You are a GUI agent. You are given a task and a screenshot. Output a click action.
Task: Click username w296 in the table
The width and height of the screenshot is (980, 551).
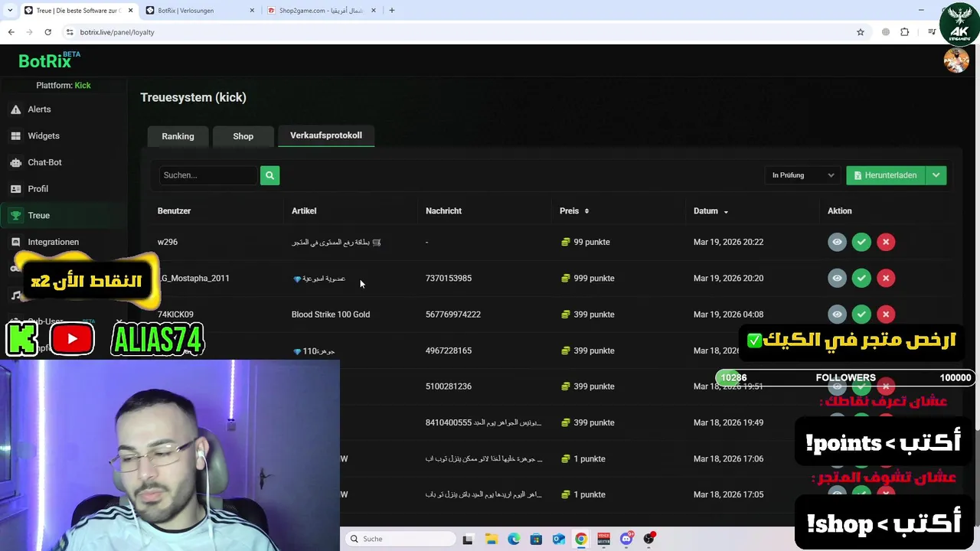point(167,242)
